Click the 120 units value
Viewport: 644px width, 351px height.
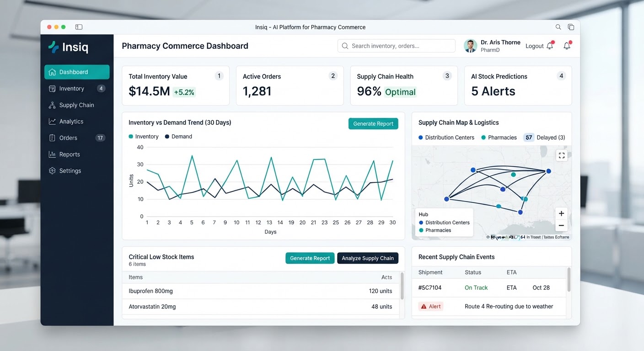tap(381, 291)
